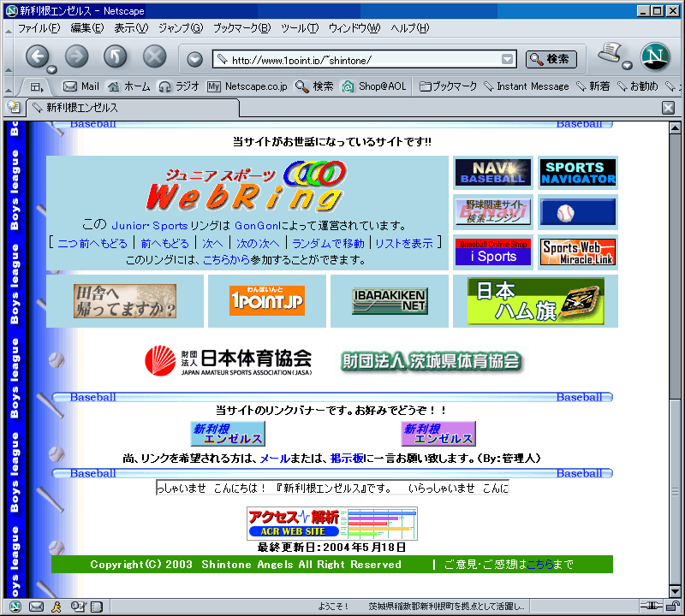Open the 表示(V) menu

131,28
